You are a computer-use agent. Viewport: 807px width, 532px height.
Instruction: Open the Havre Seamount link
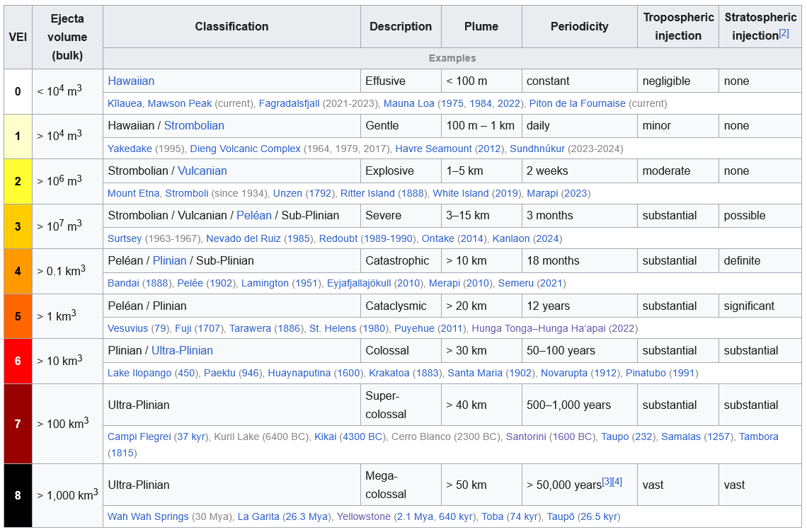pos(433,149)
